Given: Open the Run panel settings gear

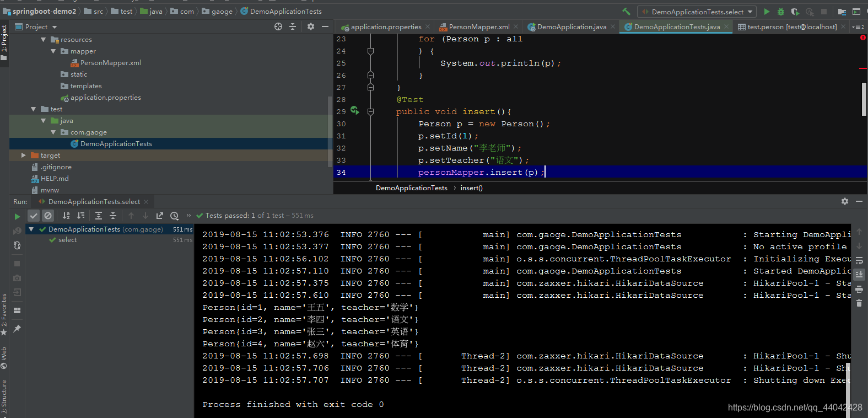Looking at the screenshot, I should (x=845, y=201).
